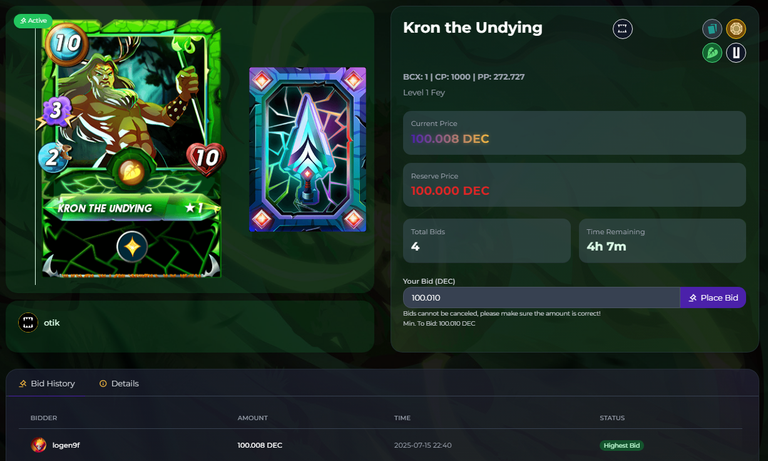
Task: Click logen9f's bidder avatar
Action: (39, 445)
